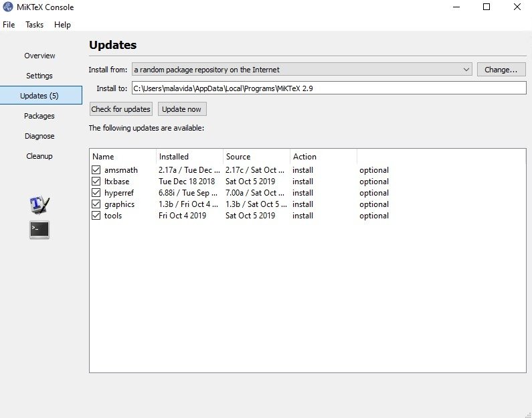Switch to the Diagnose page
The image size is (532, 418).
(39, 136)
